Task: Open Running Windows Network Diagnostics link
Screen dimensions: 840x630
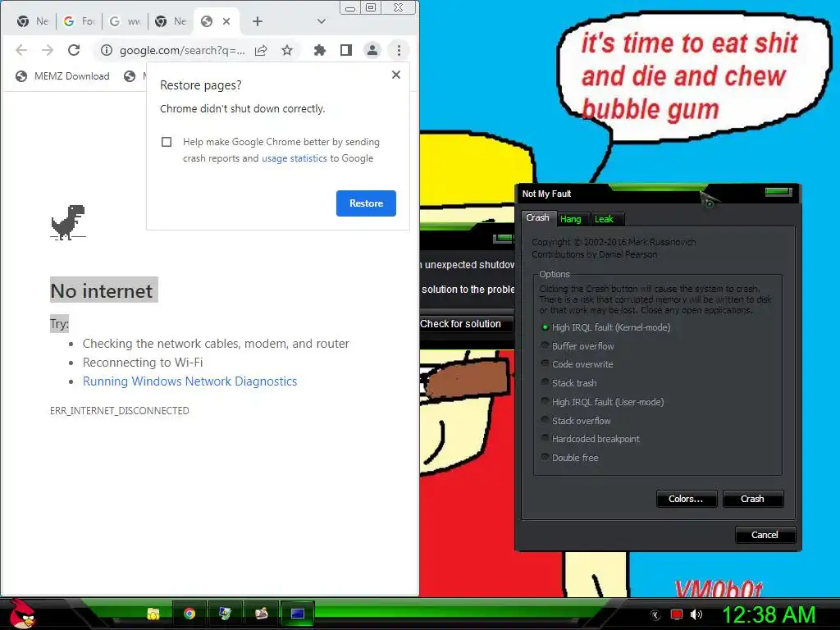Action: point(189,381)
